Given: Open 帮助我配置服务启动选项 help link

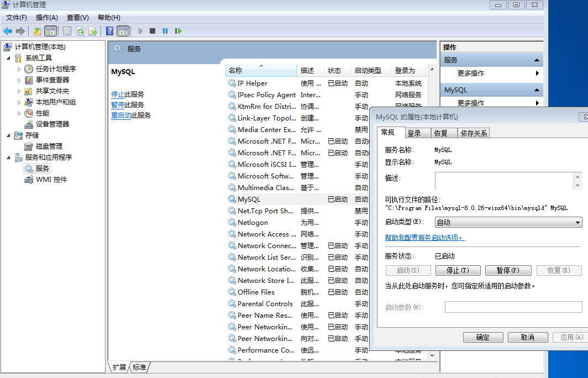Looking at the screenshot, I should coord(424,238).
